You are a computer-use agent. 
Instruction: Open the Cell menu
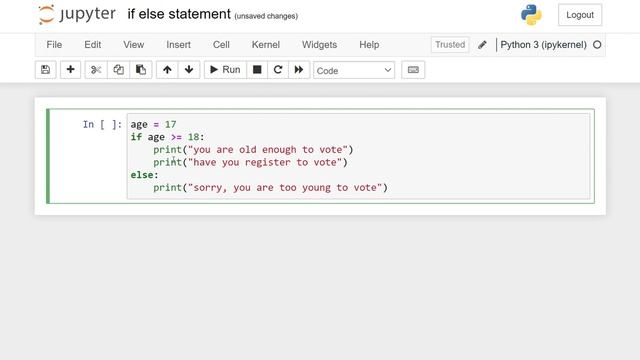point(221,44)
